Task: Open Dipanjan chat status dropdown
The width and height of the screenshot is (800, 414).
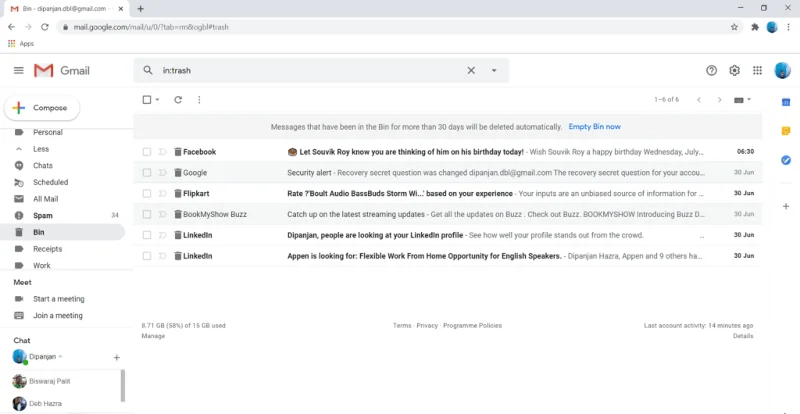Action: (60, 357)
